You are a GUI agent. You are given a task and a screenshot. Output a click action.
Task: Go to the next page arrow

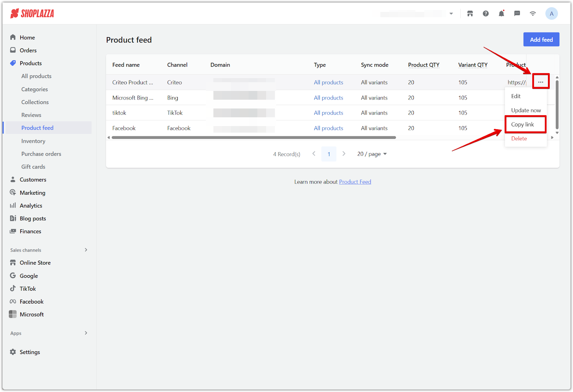pos(344,154)
